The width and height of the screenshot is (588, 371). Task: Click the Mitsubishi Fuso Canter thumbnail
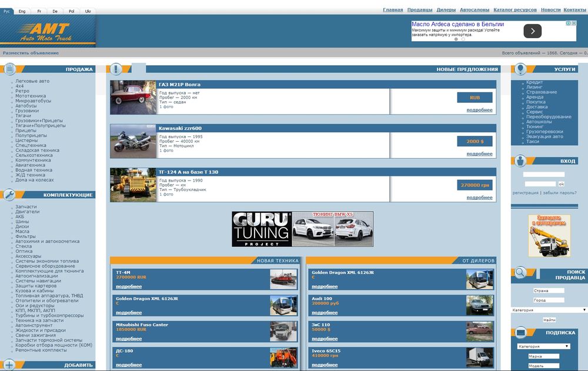click(283, 331)
